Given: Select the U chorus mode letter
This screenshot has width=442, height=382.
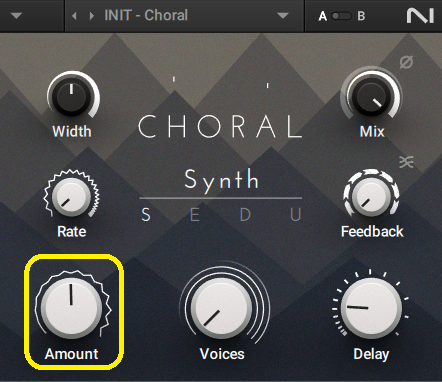Looking at the screenshot, I should (296, 215).
